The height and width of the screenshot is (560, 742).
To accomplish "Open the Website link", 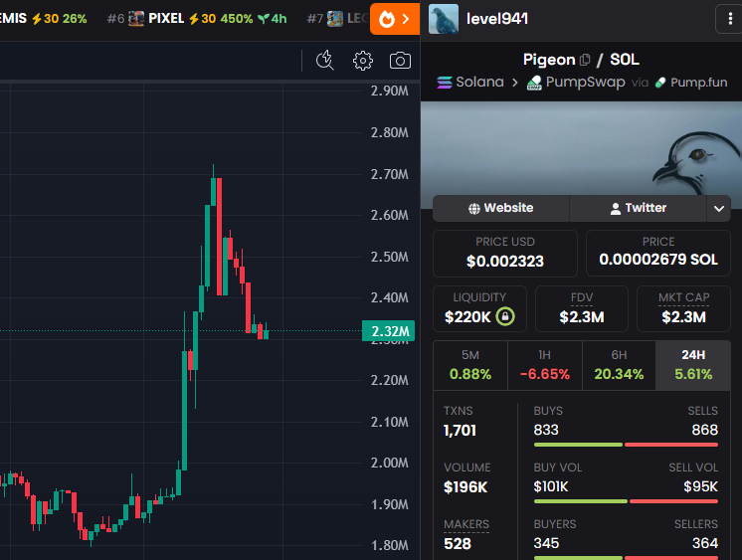I will click(500, 208).
